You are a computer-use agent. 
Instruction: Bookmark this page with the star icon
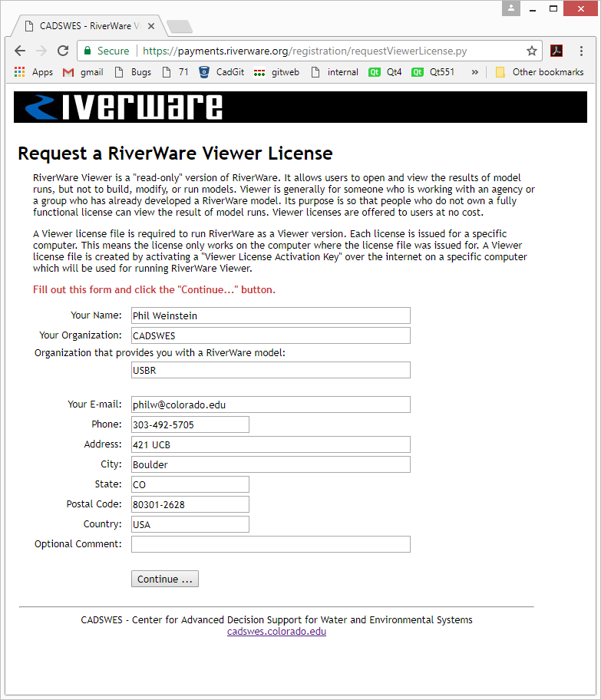(531, 51)
